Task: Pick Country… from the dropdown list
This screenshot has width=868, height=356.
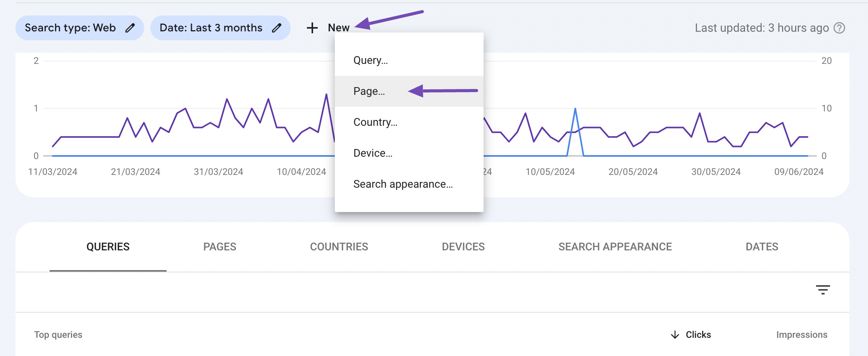Action: [x=375, y=122]
